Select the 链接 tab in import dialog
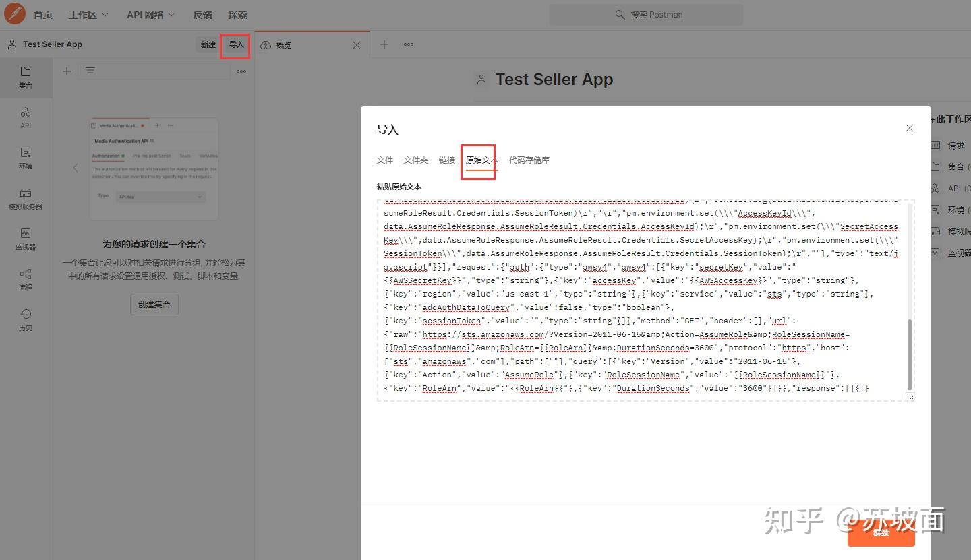The width and height of the screenshot is (971, 560). (x=447, y=160)
